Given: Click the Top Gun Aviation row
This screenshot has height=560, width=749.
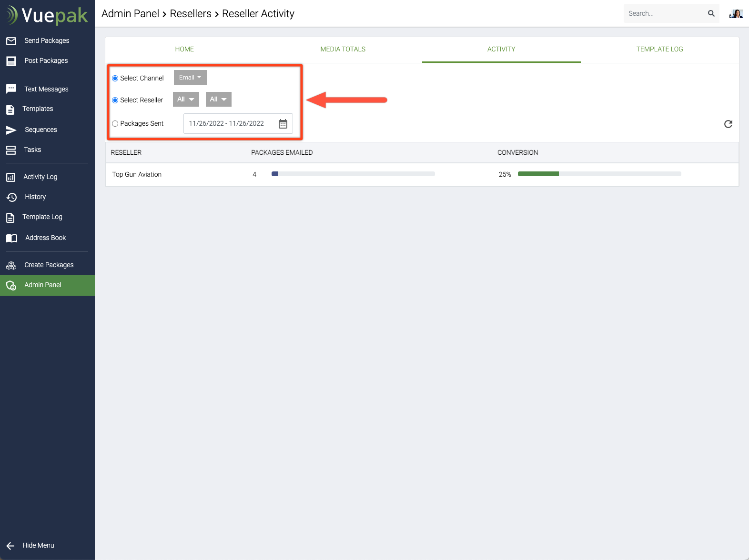Looking at the screenshot, I should (422, 175).
